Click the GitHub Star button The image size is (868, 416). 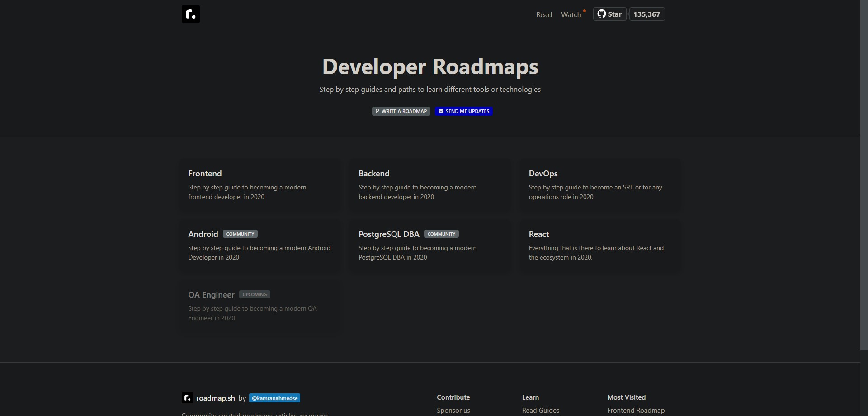[609, 14]
